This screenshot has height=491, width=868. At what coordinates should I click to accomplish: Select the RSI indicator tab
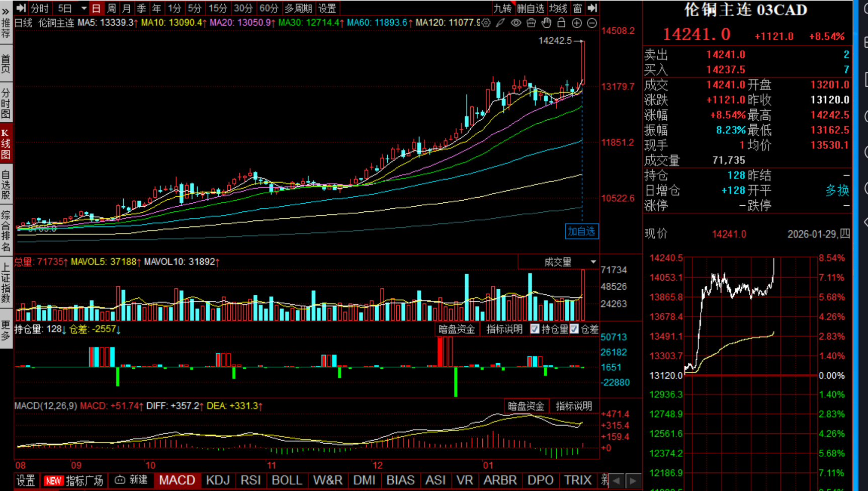click(x=250, y=480)
